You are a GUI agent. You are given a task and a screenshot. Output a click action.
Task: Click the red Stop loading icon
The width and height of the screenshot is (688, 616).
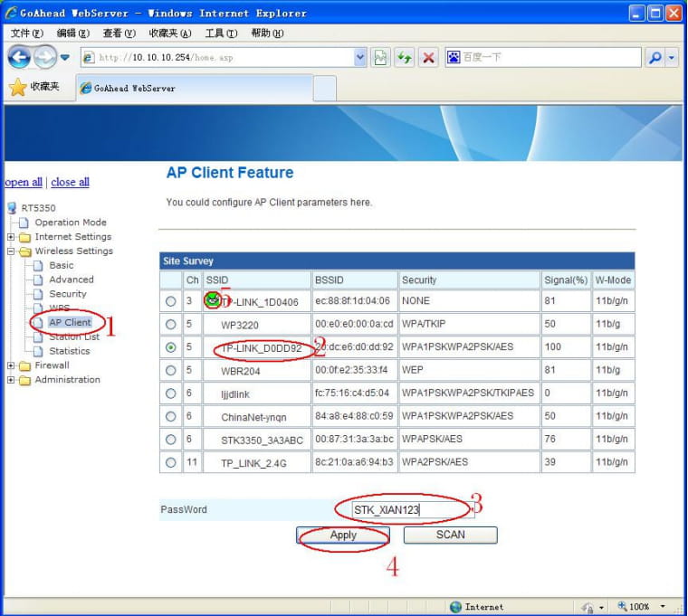[x=428, y=57]
